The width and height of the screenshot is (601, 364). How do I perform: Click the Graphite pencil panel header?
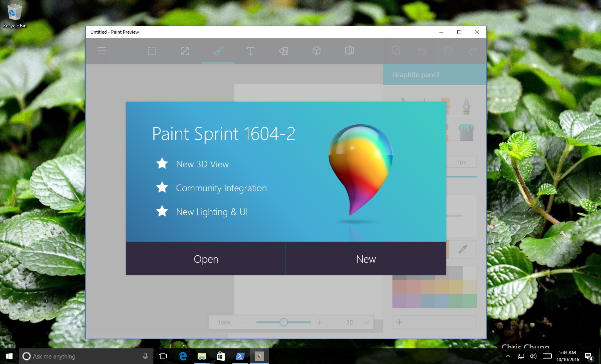(435, 75)
